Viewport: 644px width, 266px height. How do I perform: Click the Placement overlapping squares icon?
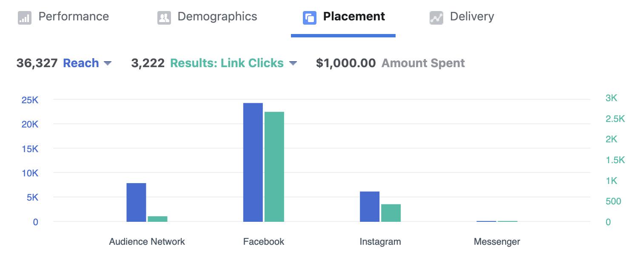[x=310, y=18]
